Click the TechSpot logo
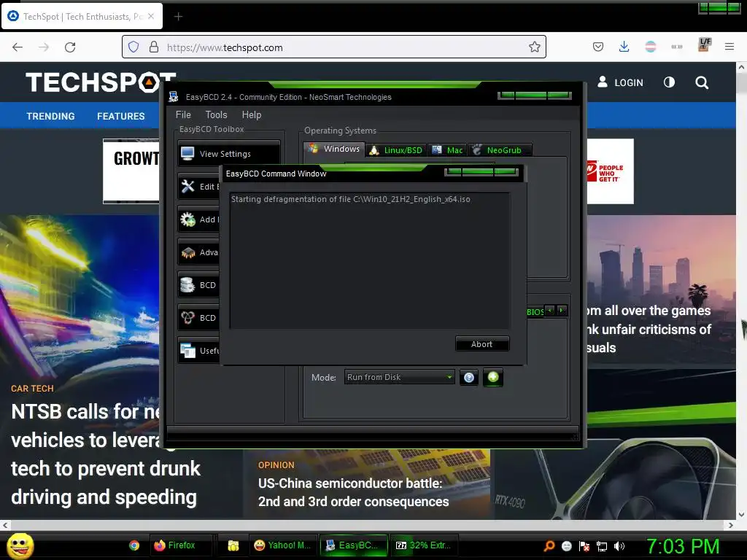Image resolution: width=747 pixels, height=560 pixels. coord(101,82)
